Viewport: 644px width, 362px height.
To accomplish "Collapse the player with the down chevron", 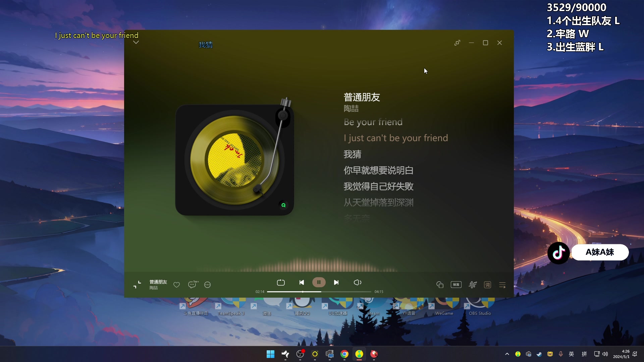I will click(136, 43).
